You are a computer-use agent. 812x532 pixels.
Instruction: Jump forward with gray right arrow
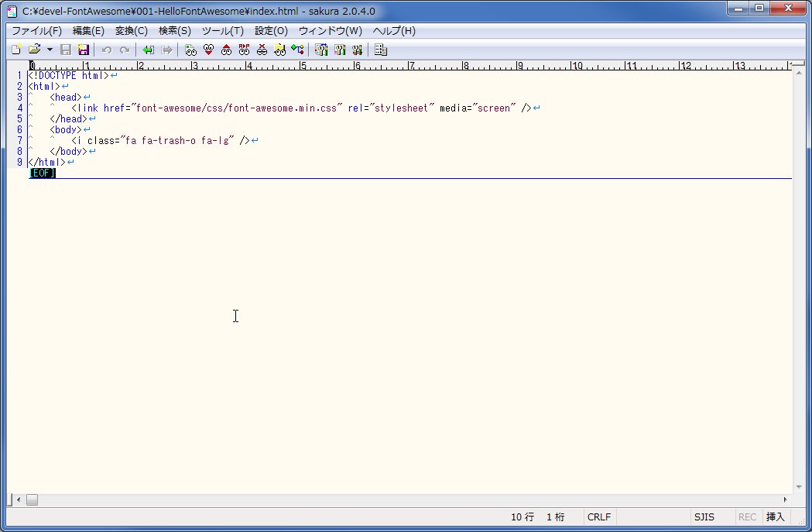pos(166,50)
